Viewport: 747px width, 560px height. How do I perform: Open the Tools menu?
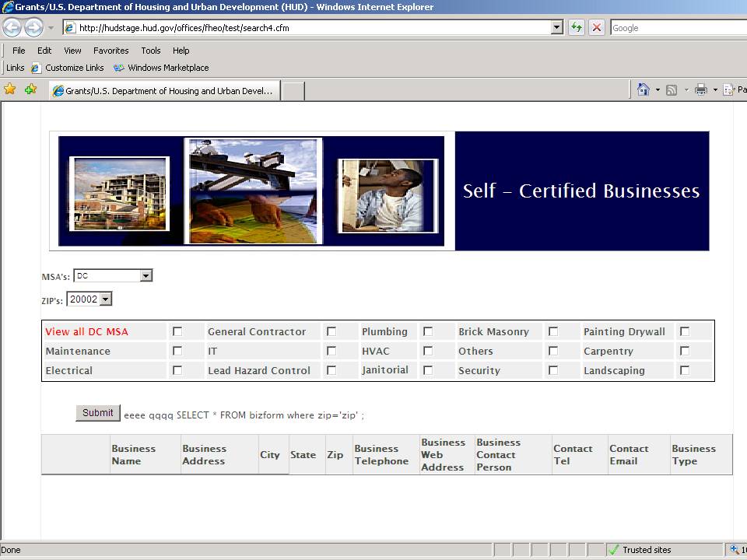[151, 51]
